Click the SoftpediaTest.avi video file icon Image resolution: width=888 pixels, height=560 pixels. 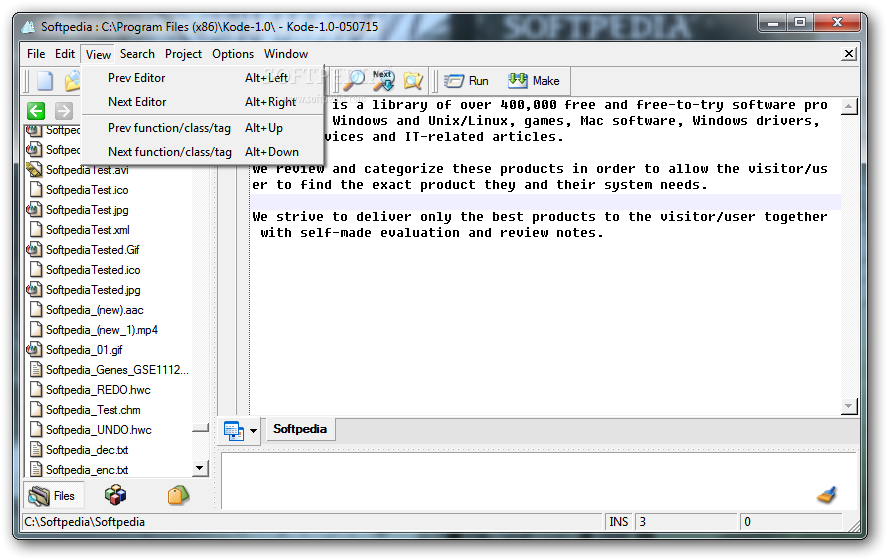(34, 169)
